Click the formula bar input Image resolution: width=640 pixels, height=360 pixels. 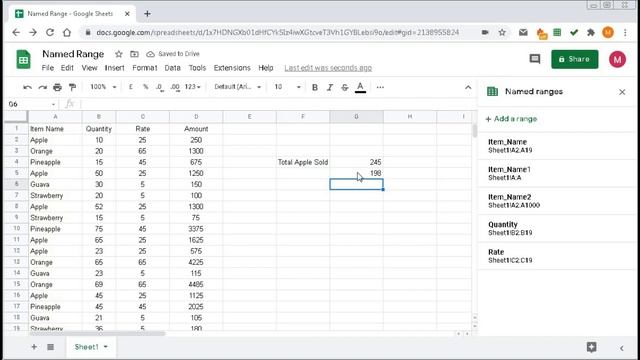(278, 104)
